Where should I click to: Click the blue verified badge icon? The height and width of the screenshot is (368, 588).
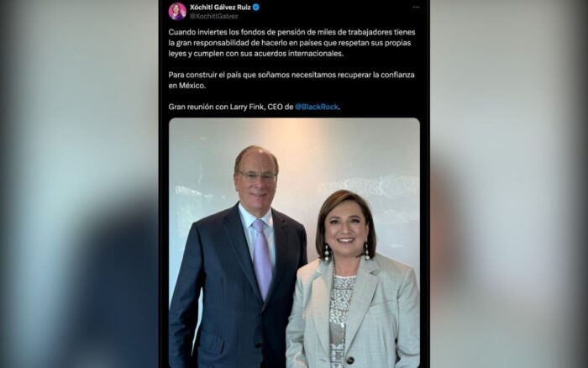point(255,7)
